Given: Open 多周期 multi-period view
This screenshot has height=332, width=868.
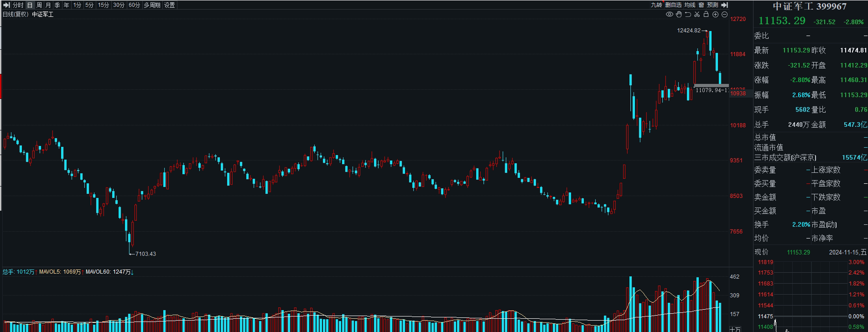Looking at the screenshot, I should (x=152, y=5).
